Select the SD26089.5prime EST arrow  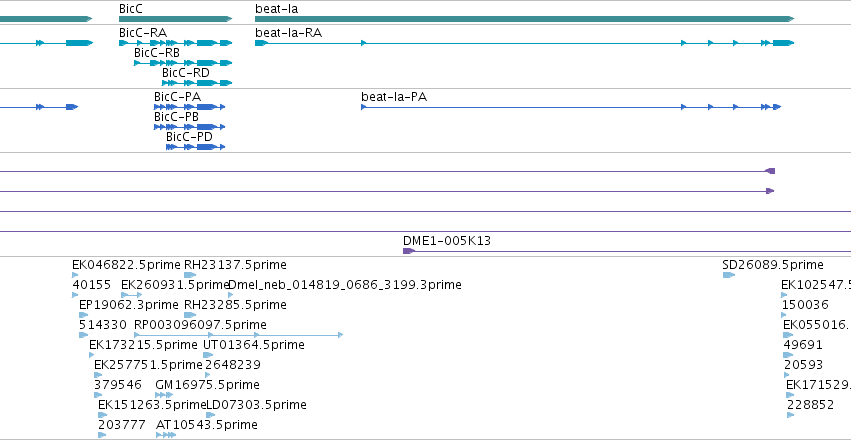click(x=728, y=275)
